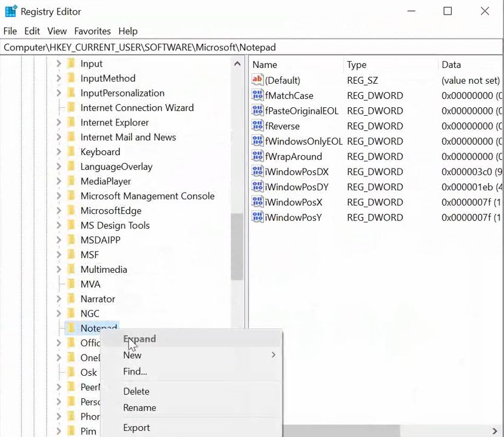Click the fWrapAround DWORD icon
This screenshot has width=504, height=437.
(257, 156)
